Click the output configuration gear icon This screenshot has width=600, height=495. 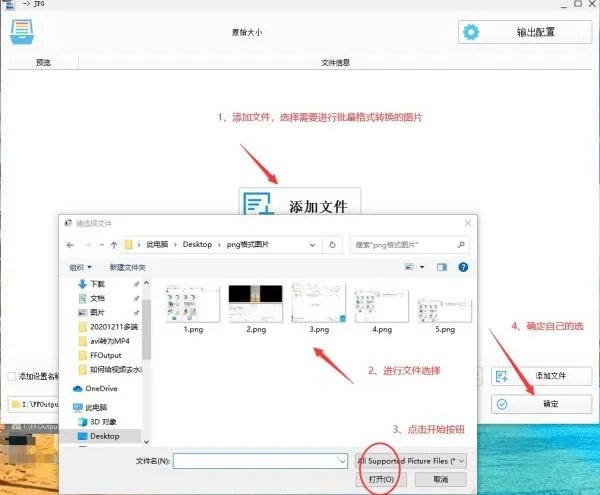pos(471,32)
